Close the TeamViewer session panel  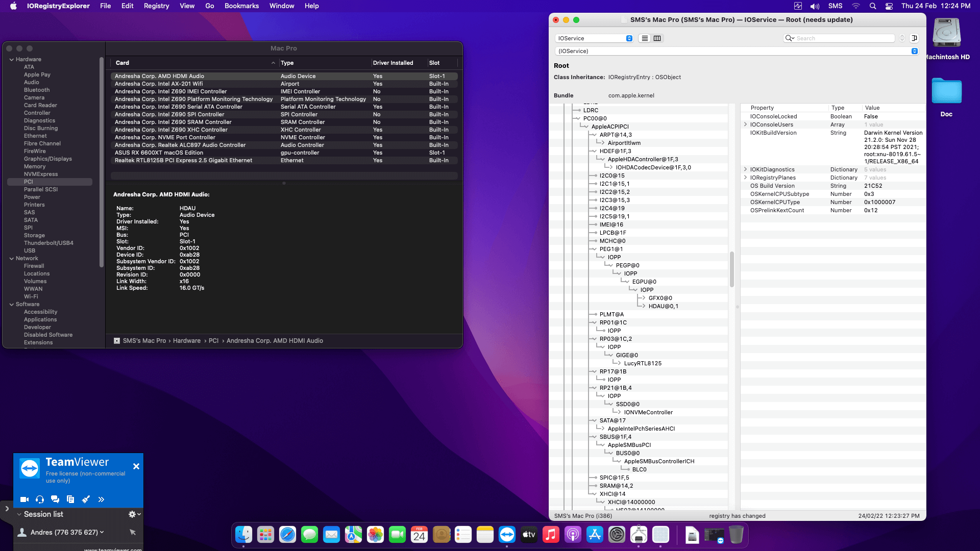click(136, 466)
